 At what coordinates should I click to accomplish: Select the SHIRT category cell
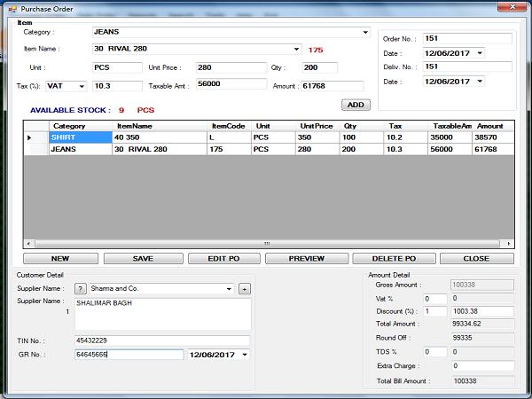[81, 137]
